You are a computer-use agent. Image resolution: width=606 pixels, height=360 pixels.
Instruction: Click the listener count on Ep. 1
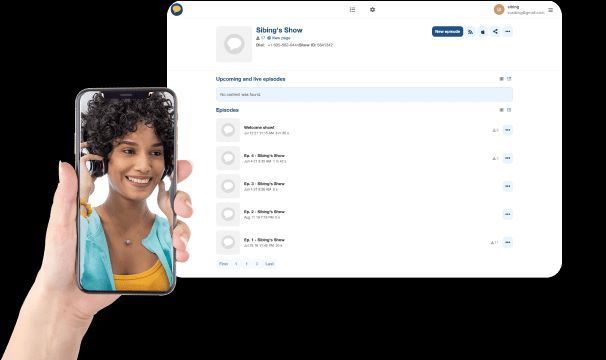(x=494, y=242)
